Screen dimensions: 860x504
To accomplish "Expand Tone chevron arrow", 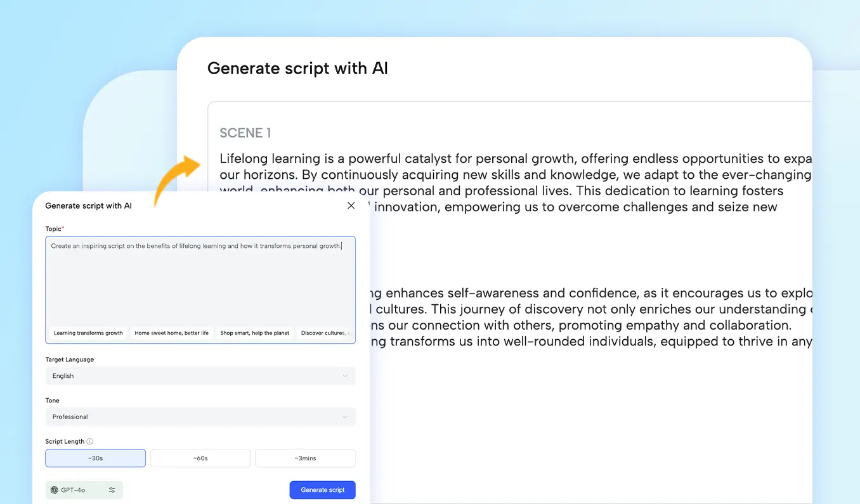I will pyautogui.click(x=345, y=417).
